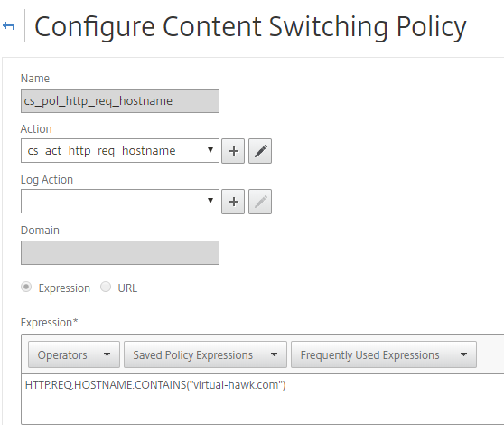Viewport: 504px width, 425px height.
Task: Edit the cs_act_http_req_hostname action with pencil
Action: click(x=260, y=151)
